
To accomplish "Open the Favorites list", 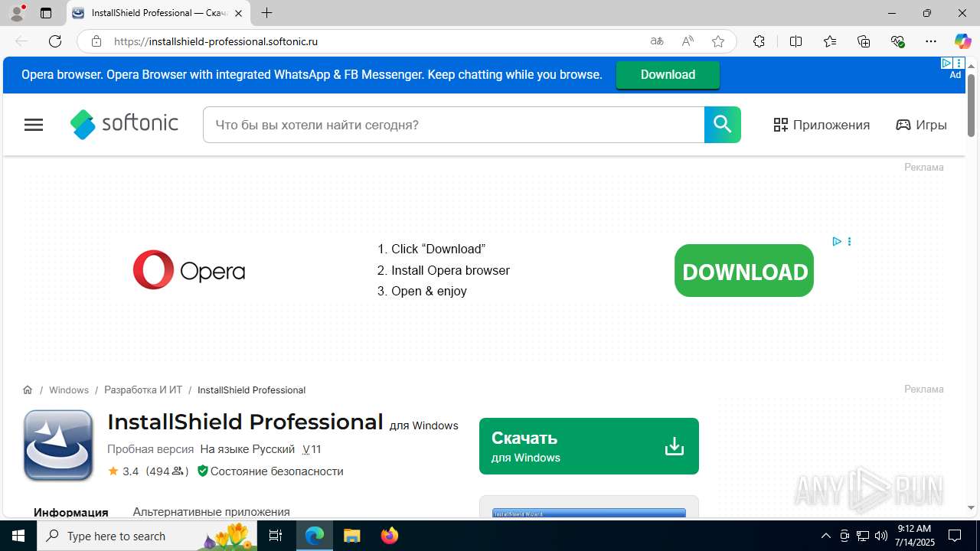I will pyautogui.click(x=830, y=41).
